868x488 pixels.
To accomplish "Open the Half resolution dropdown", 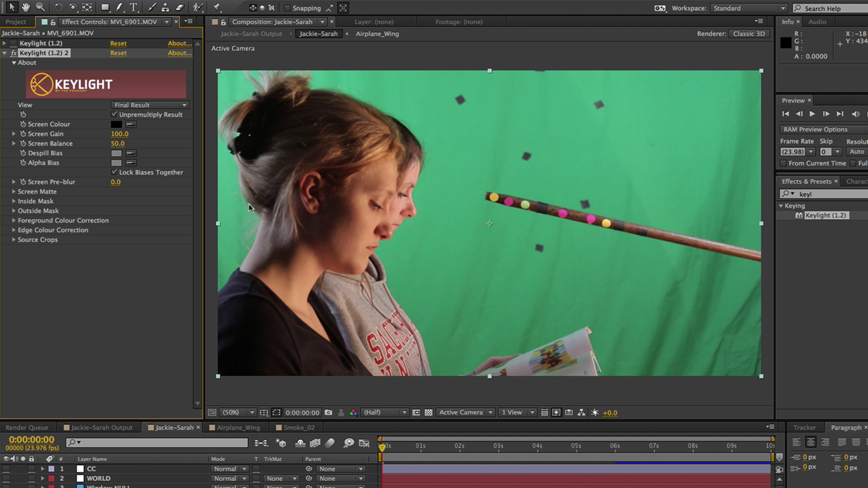I will 385,413.
